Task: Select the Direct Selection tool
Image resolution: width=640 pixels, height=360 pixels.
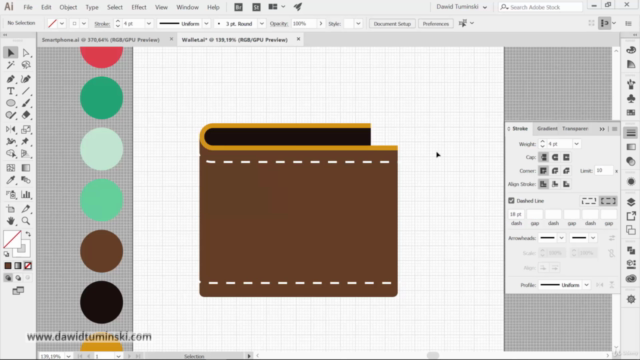Action: tap(26, 53)
